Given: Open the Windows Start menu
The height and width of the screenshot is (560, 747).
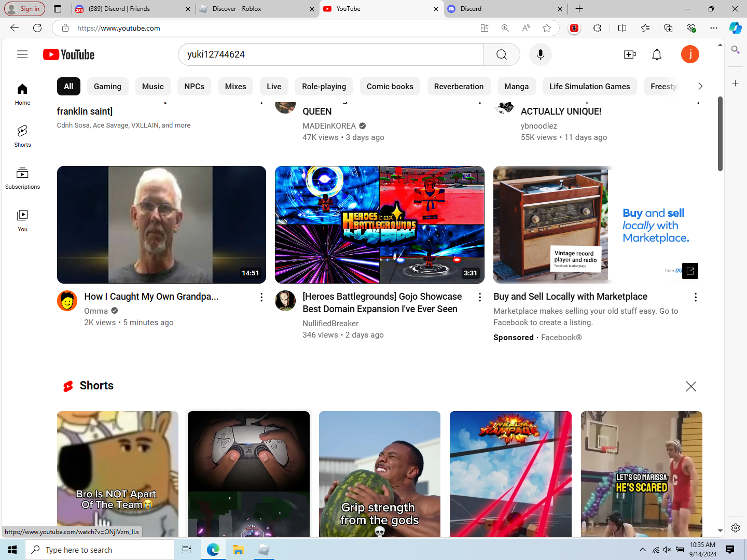Looking at the screenshot, I should (x=12, y=550).
